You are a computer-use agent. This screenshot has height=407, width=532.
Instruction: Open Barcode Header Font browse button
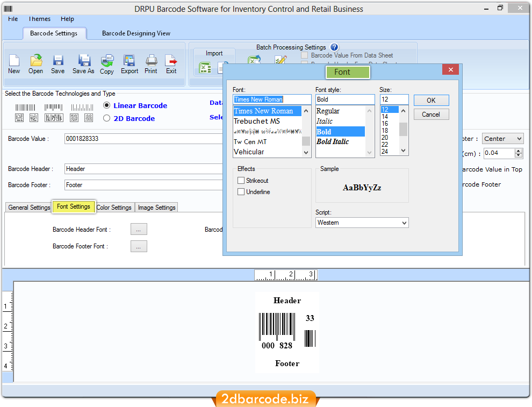139,229
